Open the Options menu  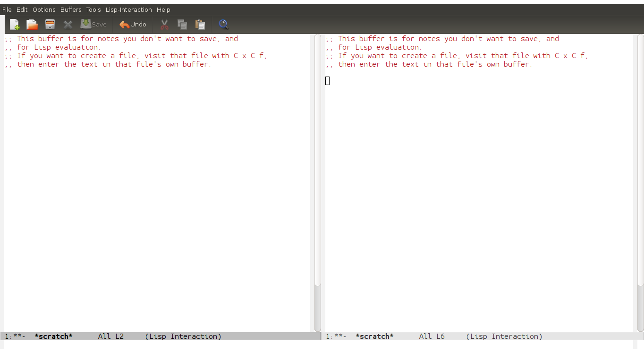44,9
